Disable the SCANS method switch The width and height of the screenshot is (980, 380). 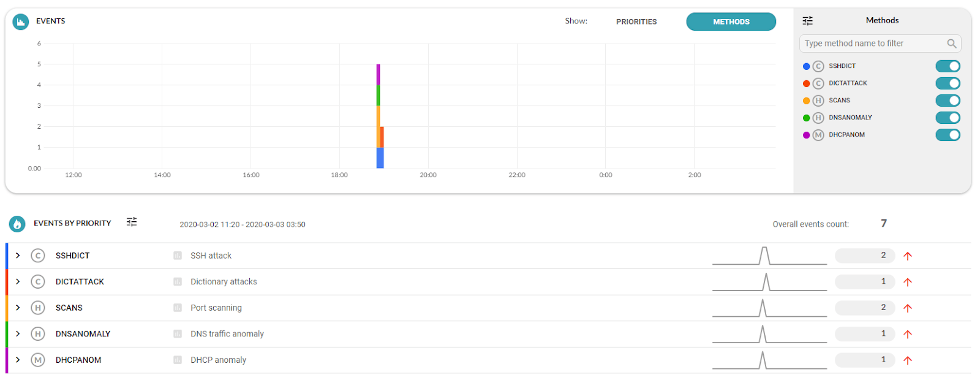point(948,101)
